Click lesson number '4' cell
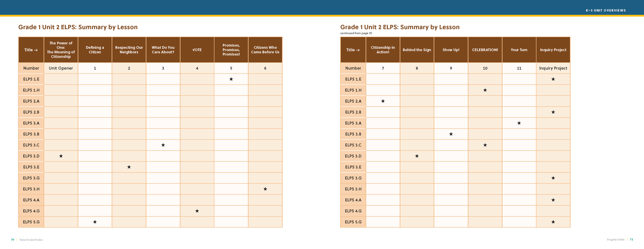The image size is (644, 249). [197, 68]
